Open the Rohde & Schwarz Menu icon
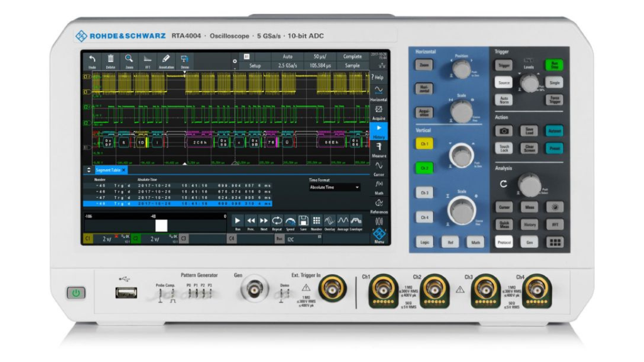The height and width of the screenshot is (362, 644). tap(379, 235)
